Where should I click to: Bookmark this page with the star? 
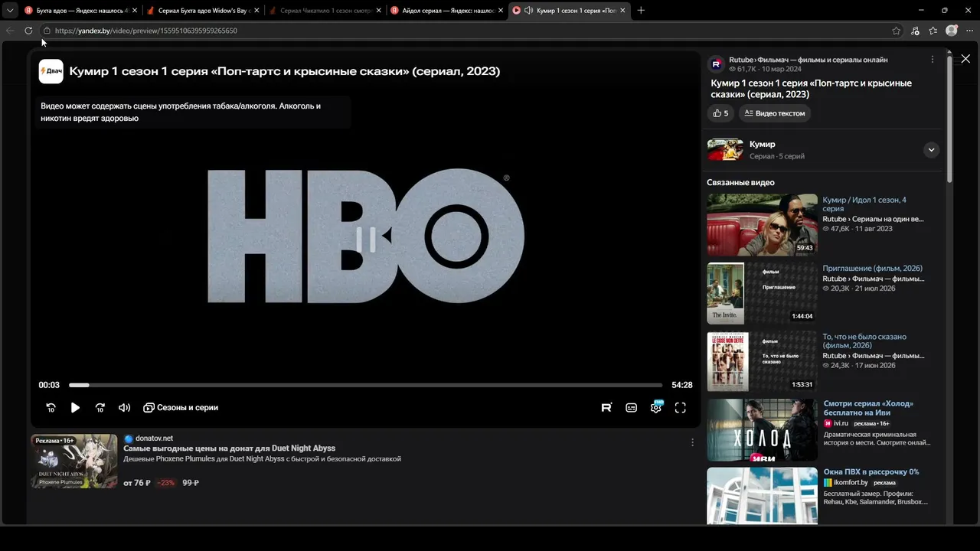click(x=897, y=31)
